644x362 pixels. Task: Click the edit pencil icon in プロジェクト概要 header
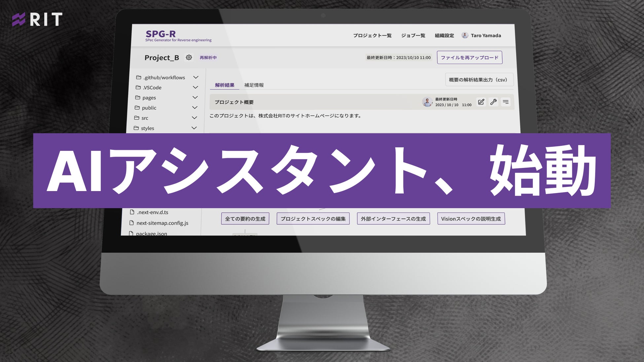(x=481, y=102)
